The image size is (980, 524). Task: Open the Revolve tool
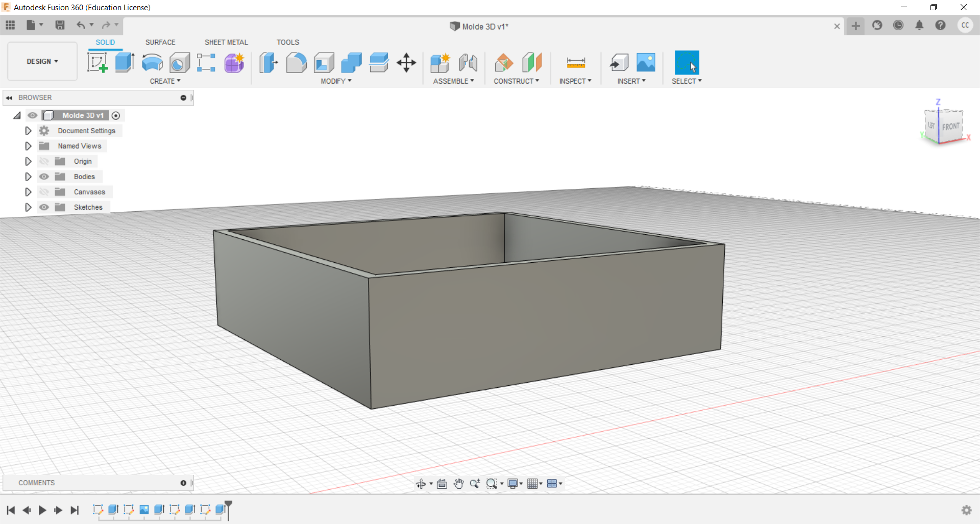152,62
